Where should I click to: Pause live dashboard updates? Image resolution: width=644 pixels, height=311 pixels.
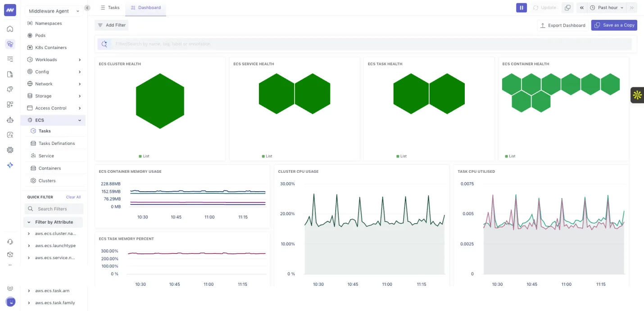(522, 8)
